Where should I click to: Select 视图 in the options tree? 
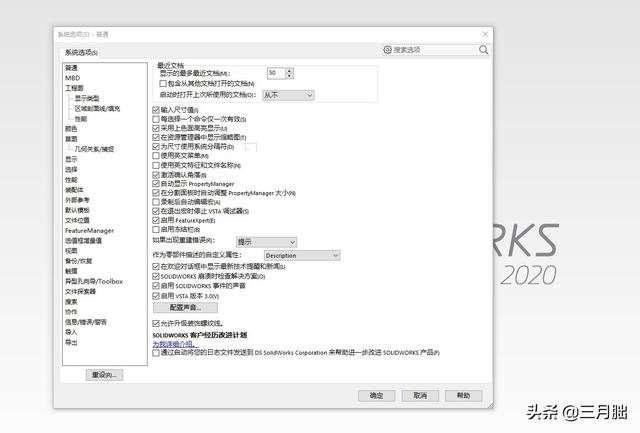[x=71, y=251]
